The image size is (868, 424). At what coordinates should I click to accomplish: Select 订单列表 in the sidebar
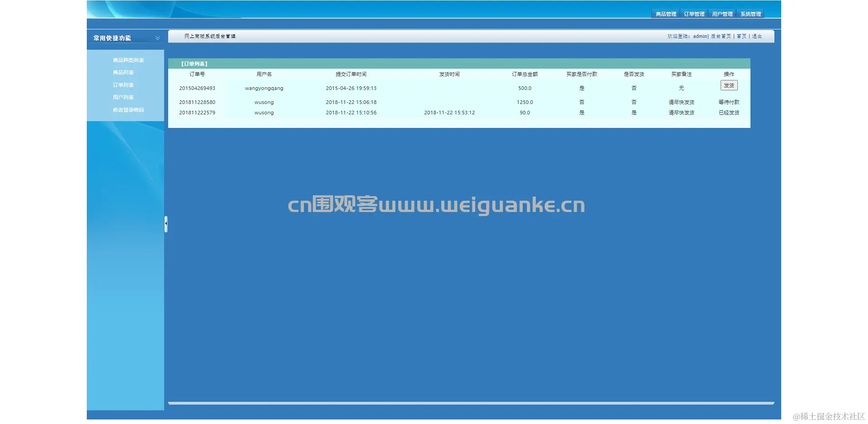point(123,85)
